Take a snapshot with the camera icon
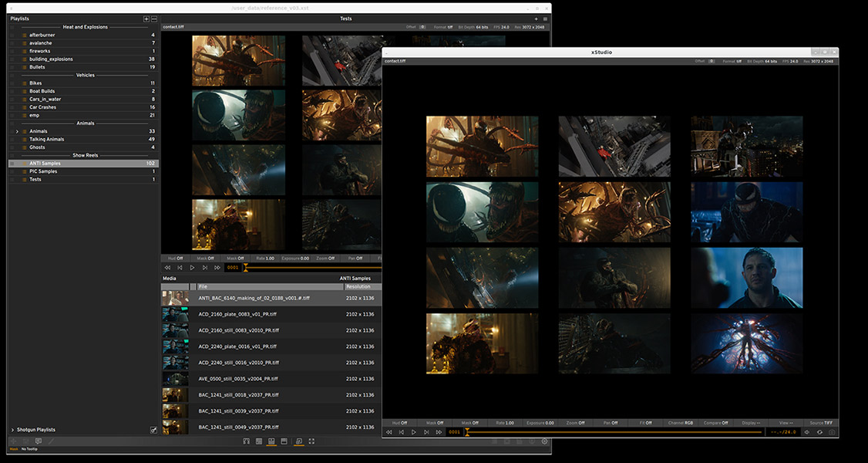The width and height of the screenshot is (868, 463). [x=833, y=432]
